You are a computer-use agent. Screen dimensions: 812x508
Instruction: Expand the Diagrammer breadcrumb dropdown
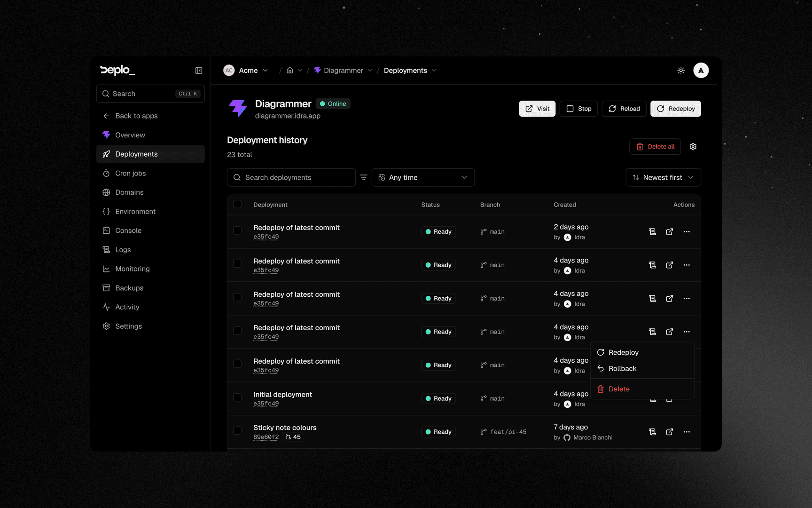click(370, 71)
